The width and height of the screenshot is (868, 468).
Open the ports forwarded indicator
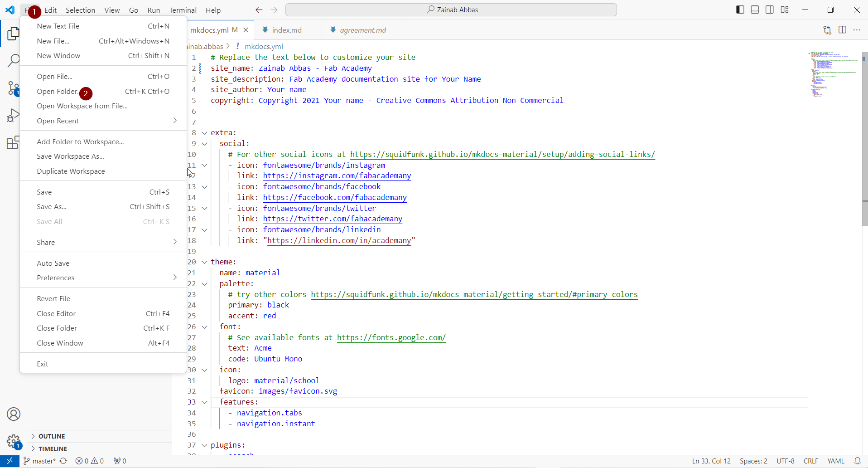[x=120, y=461]
